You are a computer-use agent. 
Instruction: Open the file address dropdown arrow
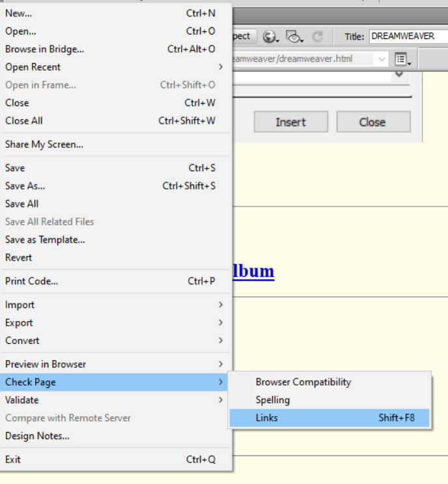pos(382,59)
